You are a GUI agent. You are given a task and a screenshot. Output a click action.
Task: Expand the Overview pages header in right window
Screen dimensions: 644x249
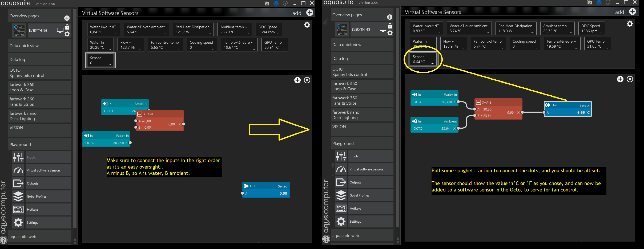click(362, 15)
